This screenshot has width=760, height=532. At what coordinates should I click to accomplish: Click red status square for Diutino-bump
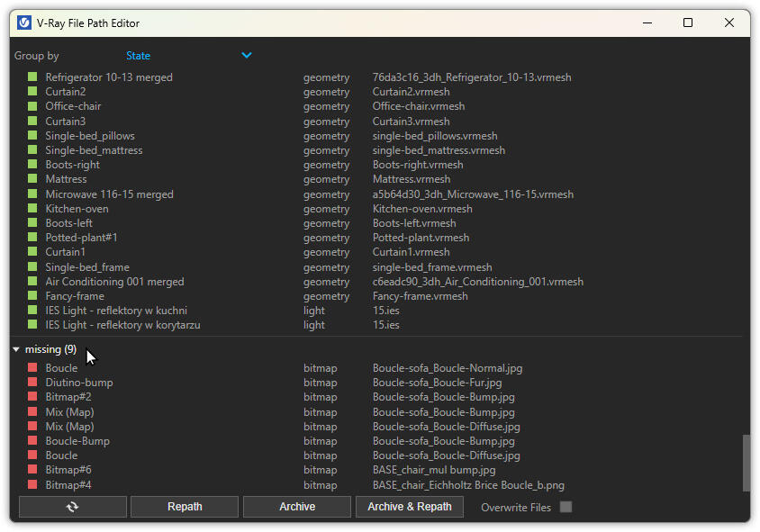click(x=32, y=383)
